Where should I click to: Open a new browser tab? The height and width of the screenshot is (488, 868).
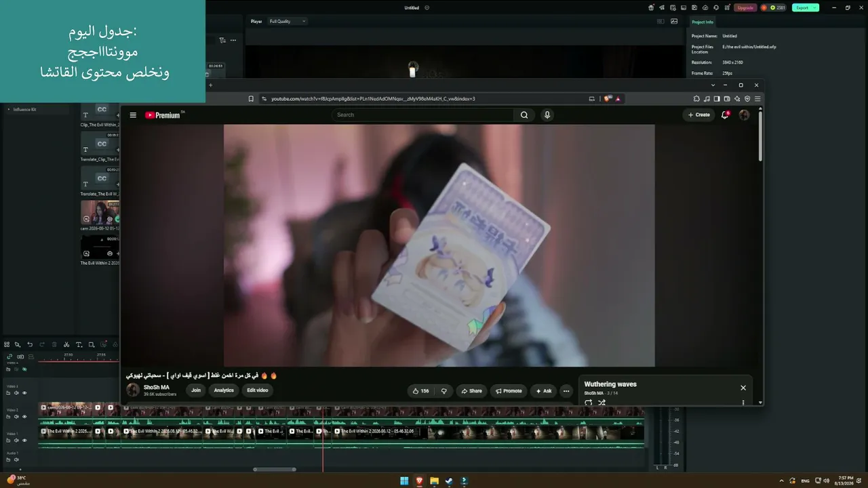point(210,85)
